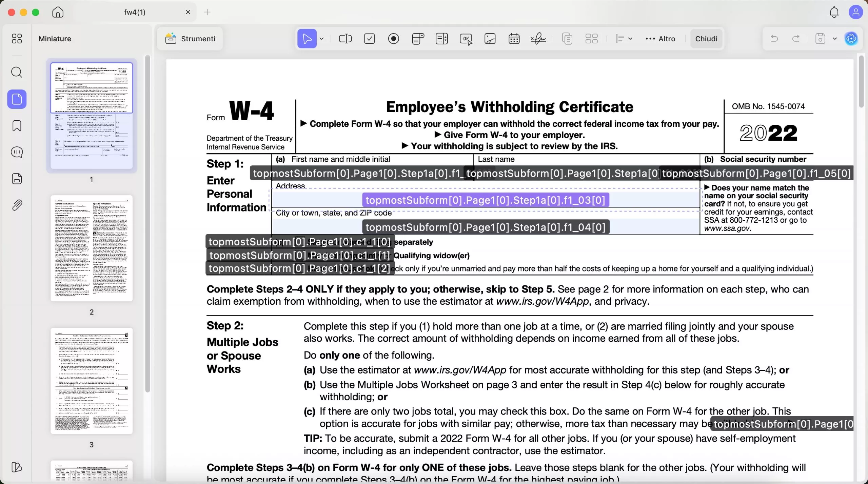Click the document vertical scrollbar
This screenshot has height=484, width=868.
[861, 81]
